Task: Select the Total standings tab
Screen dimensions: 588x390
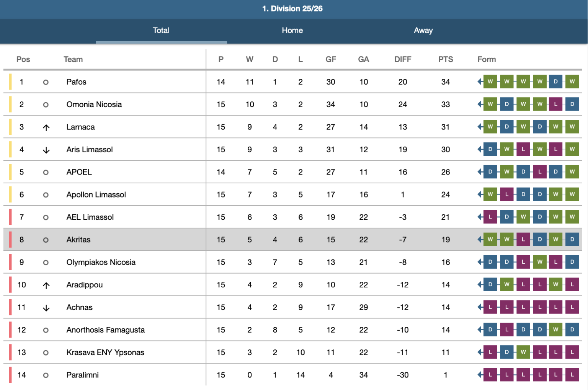Action: (161, 31)
